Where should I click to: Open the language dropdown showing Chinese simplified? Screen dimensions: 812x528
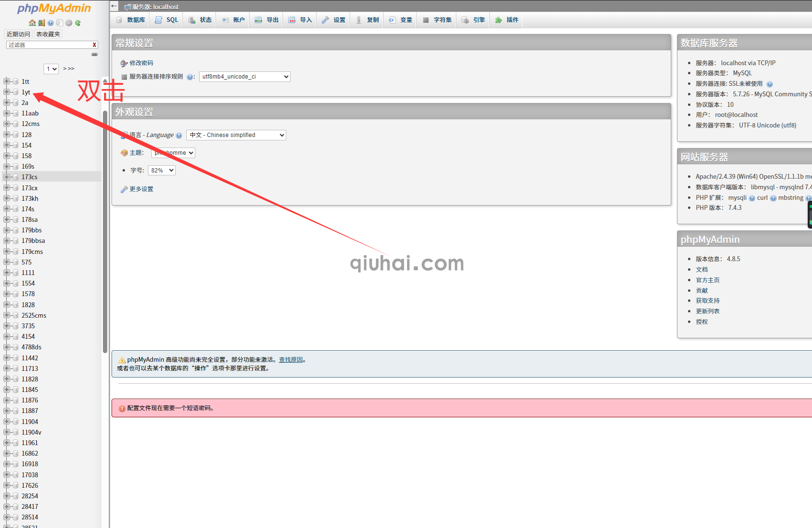236,135
